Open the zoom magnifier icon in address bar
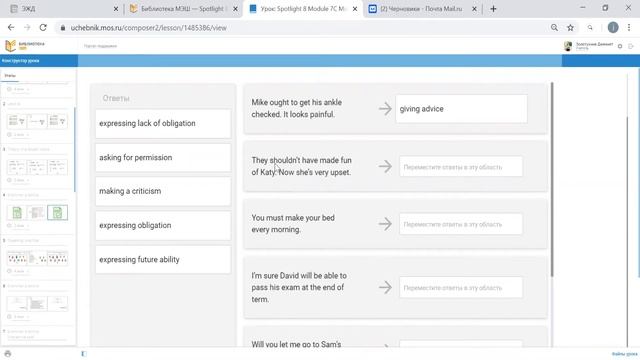This screenshot has width=640, height=360. point(554,27)
